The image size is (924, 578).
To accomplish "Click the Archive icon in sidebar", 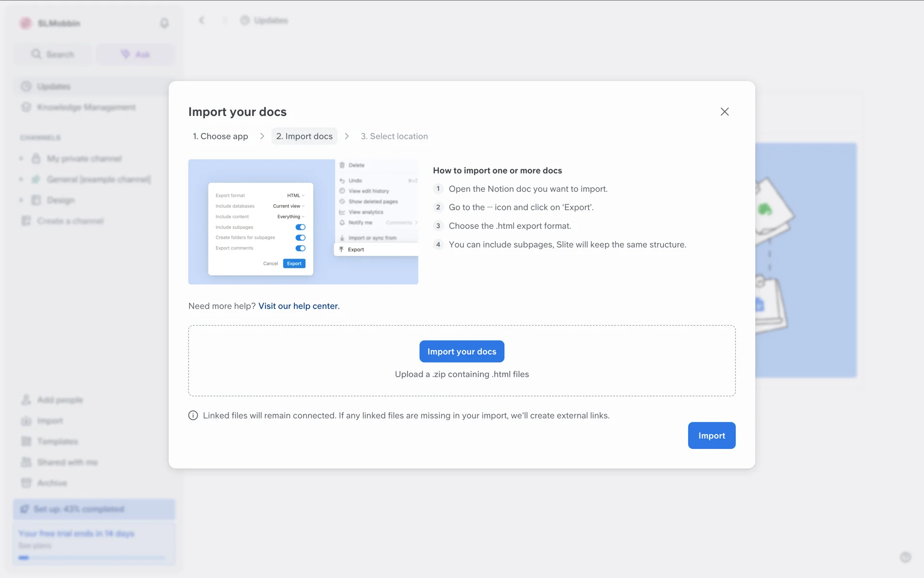I will click(x=26, y=483).
